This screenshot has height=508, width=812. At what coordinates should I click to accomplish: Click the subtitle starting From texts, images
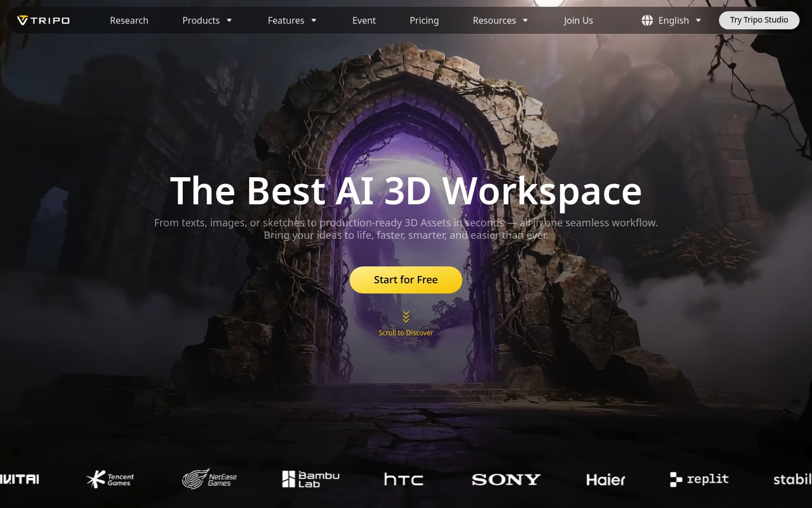(x=406, y=222)
